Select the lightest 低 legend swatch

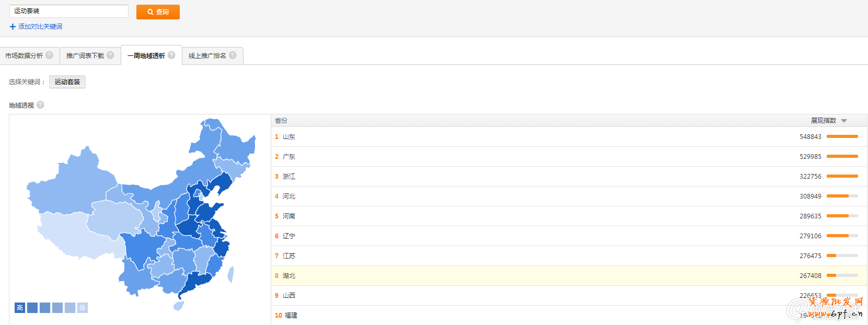82,308
